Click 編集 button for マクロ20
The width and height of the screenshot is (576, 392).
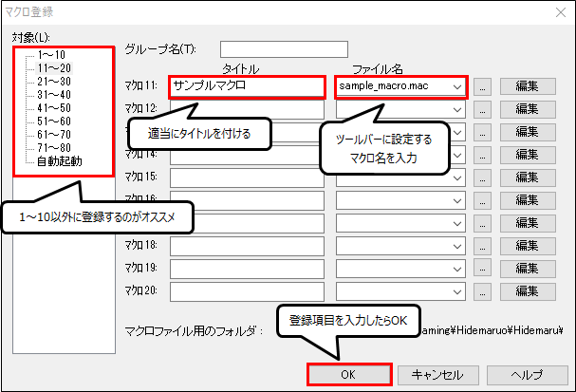point(528,291)
